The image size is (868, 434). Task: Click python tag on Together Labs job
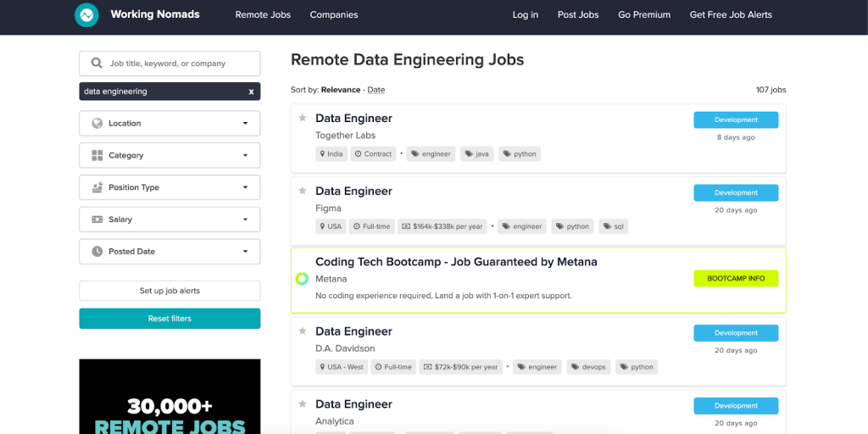point(520,154)
